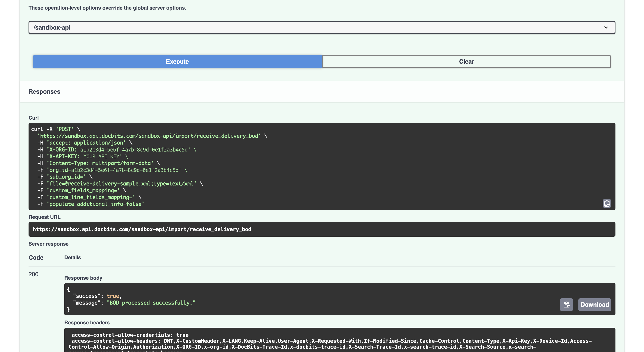Click the receive_delivery_bod URL line in curl
644x352 pixels.
click(152, 136)
